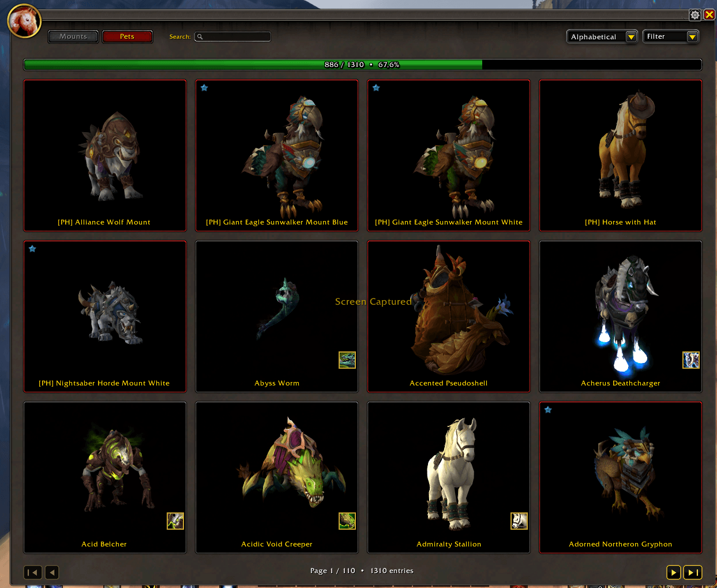The image size is (717, 588).
Task: Click '[PH] Nightsaber Horde Mount White' label
Action: pyautogui.click(x=104, y=383)
